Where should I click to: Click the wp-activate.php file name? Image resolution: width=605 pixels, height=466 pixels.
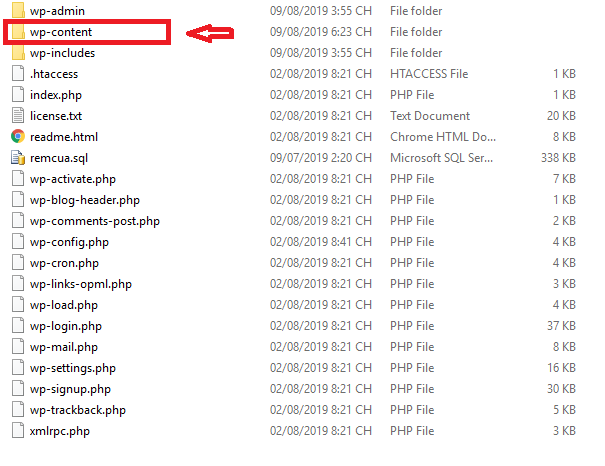pos(73,179)
